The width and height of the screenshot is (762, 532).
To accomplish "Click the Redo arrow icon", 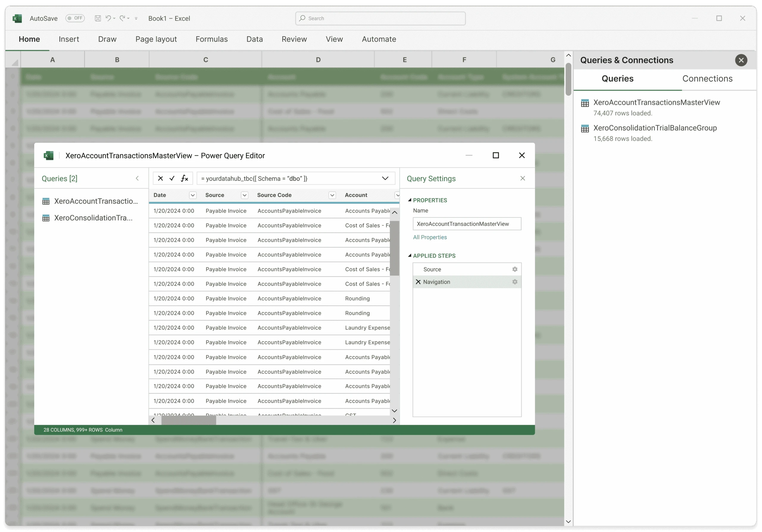I will 122,18.
